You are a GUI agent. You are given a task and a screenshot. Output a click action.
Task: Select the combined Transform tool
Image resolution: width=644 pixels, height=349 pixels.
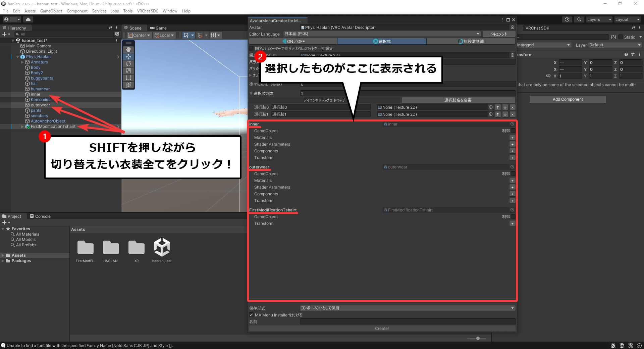coord(128,85)
